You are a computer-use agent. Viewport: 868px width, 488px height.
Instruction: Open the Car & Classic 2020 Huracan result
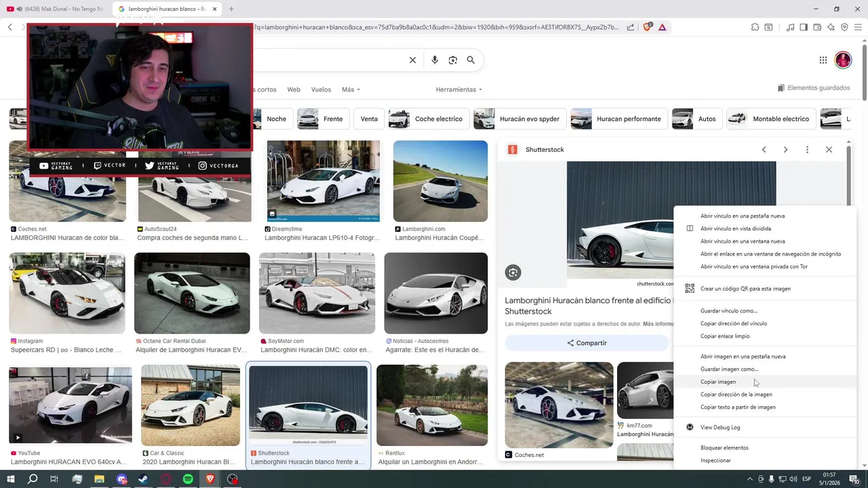pos(191,405)
